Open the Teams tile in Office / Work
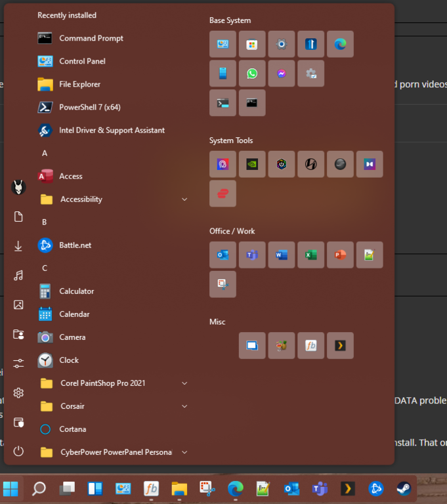This screenshot has width=447, height=504. pos(252,255)
